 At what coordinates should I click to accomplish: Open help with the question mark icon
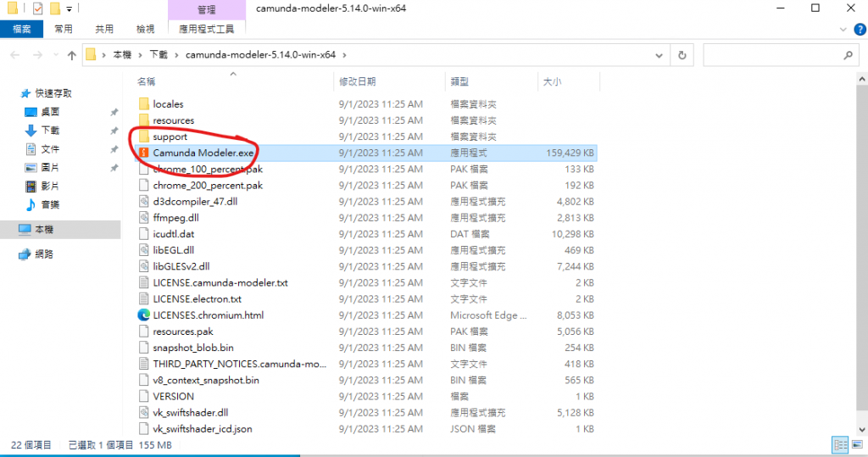[860, 30]
